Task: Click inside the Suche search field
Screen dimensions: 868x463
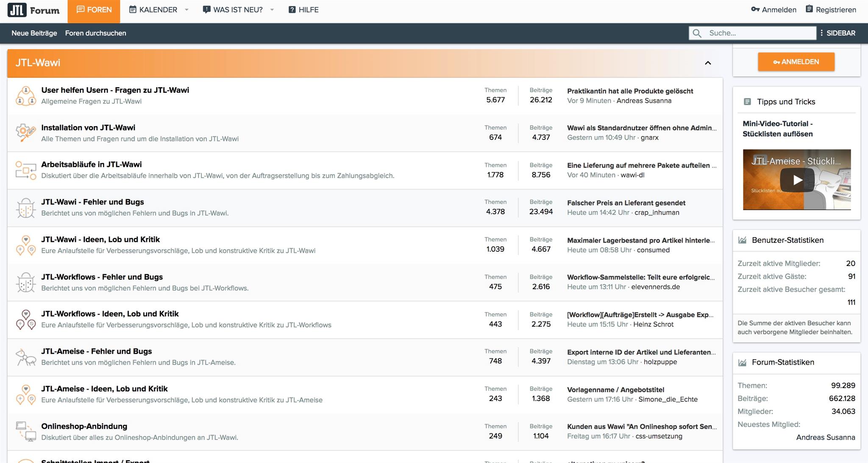Action: pyautogui.click(x=759, y=33)
